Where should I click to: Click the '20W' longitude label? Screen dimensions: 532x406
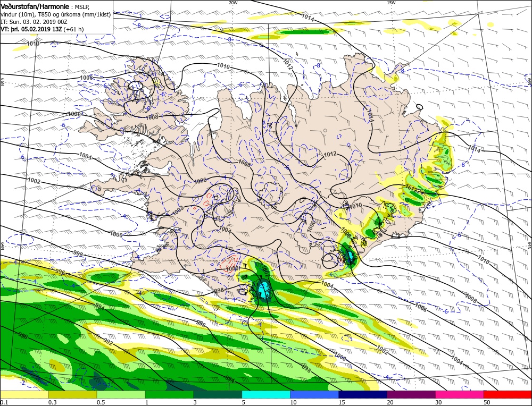pyautogui.click(x=233, y=2)
